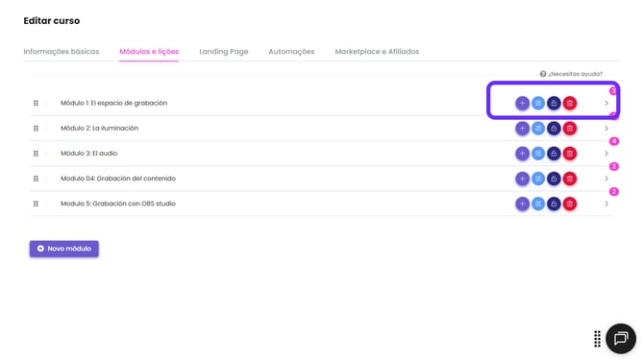Toggle lock on Modulo 5 row
This screenshot has height=360, width=644.
coord(554,204)
